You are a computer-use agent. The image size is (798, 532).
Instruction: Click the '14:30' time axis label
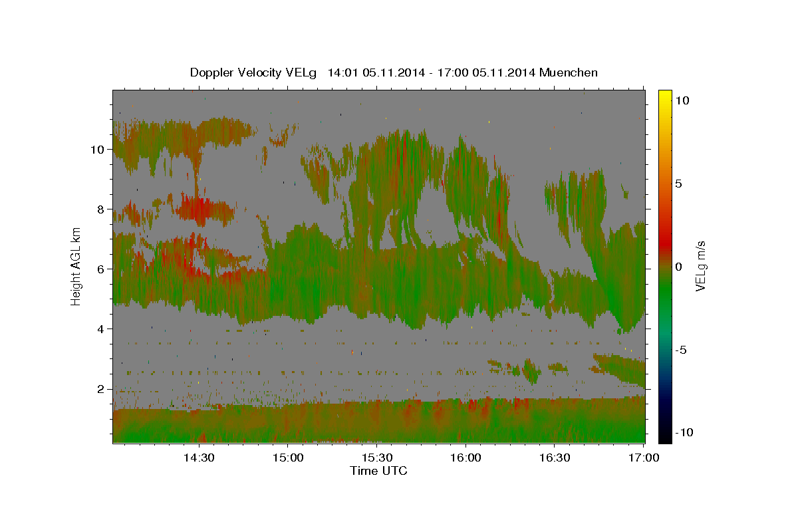pyautogui.click(x=199, y=458)
